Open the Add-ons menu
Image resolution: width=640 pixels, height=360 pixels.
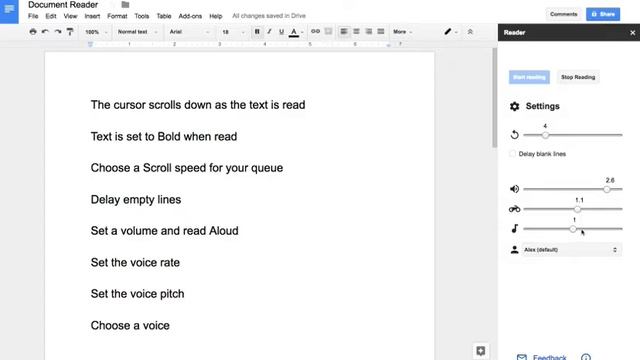click(x=190, y=16)
